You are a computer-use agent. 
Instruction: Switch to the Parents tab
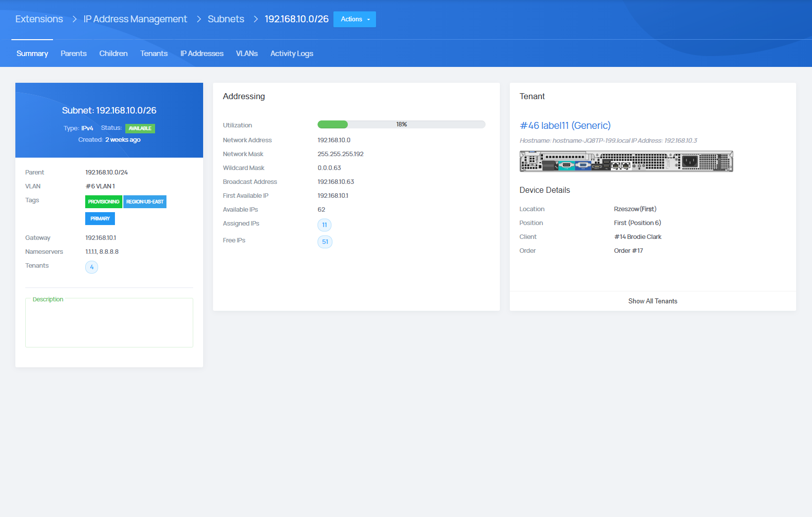pyautogui.click(x=74, y=54)
